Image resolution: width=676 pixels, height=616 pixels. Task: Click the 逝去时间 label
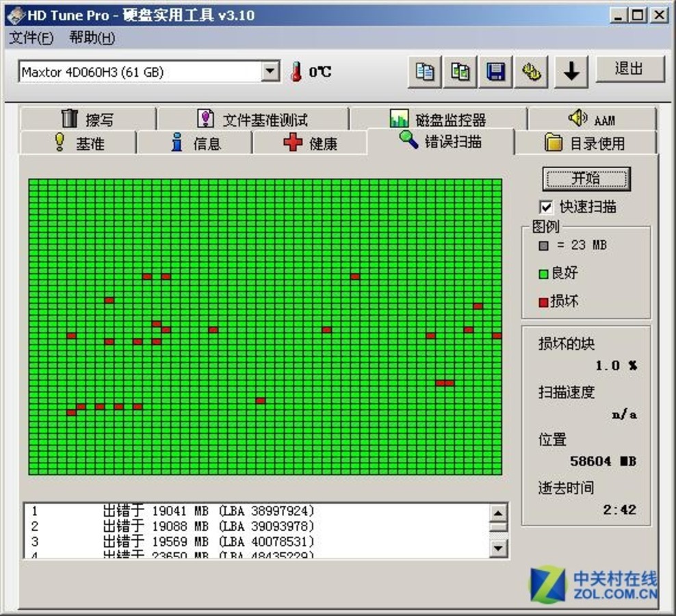point(567,488)
